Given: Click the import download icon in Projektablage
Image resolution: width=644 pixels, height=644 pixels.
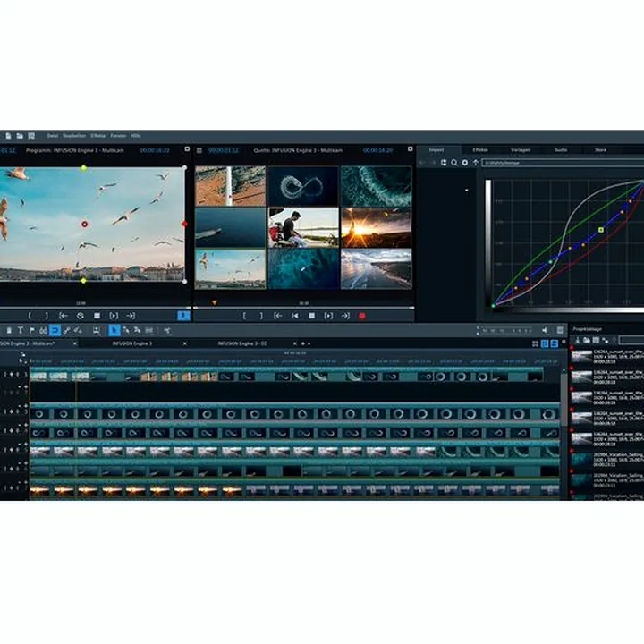Looking at the screenshot, I should coord(577,340).
